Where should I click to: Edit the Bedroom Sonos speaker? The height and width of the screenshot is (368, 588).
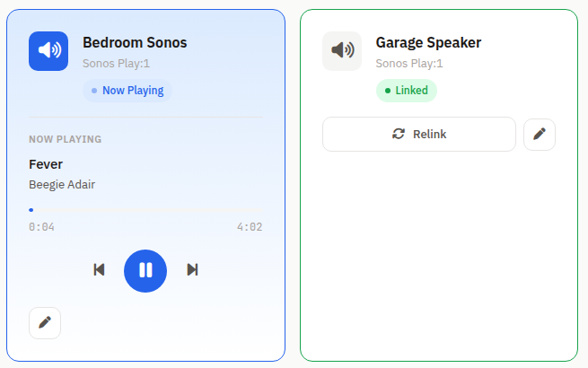click(x=45, y=323)
